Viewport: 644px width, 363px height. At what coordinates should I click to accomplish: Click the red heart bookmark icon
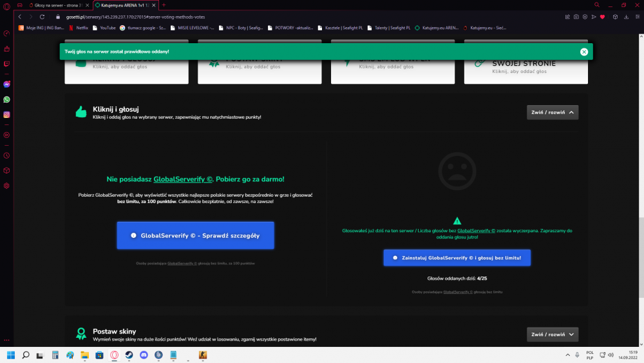(x=603, y=17)
